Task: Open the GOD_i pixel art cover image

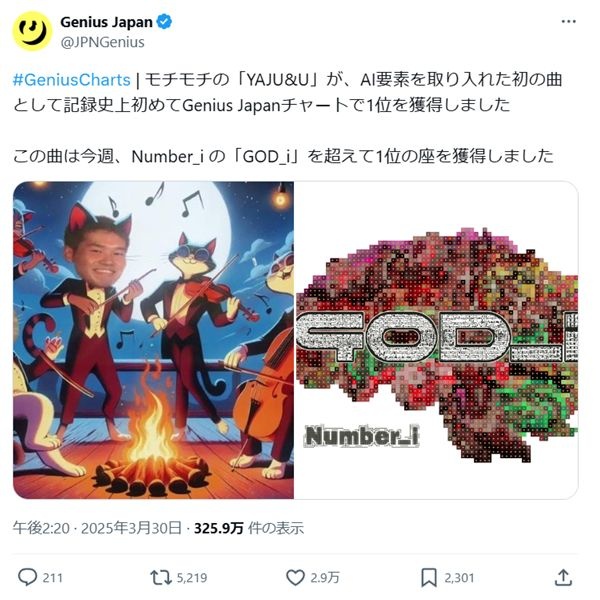Action: click(x=436, y=340)
